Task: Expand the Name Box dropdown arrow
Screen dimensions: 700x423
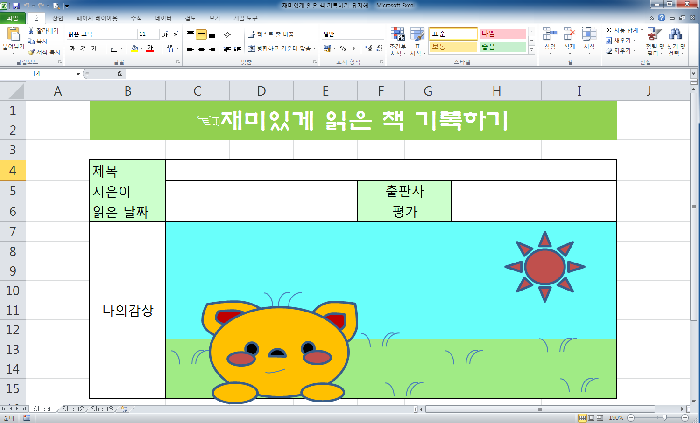Action: coord(78,74)
